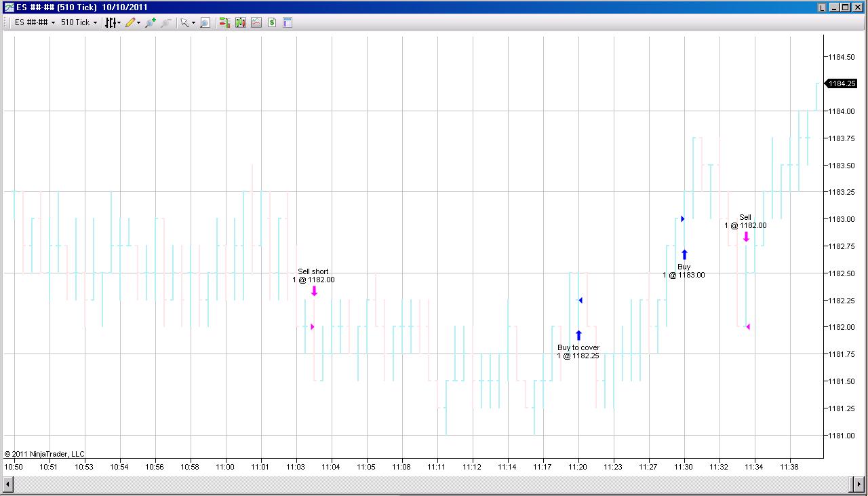
Task: Toggle the Chart Trader panel
Action: click(224, 22)
